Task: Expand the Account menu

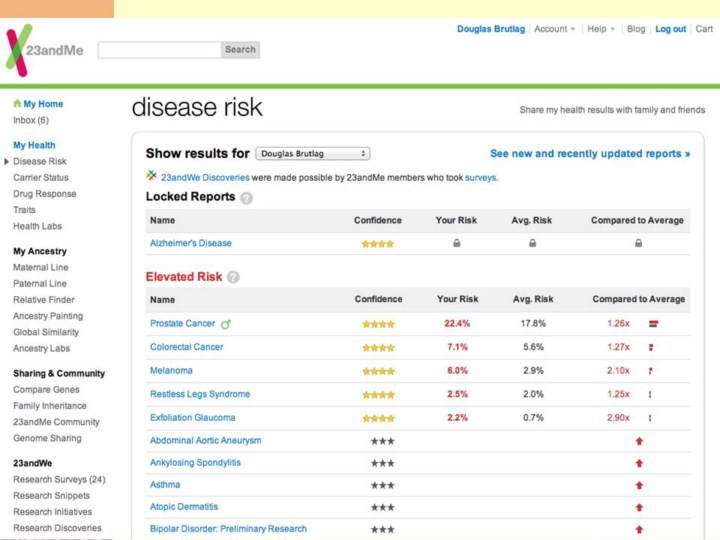Action: 555,29
